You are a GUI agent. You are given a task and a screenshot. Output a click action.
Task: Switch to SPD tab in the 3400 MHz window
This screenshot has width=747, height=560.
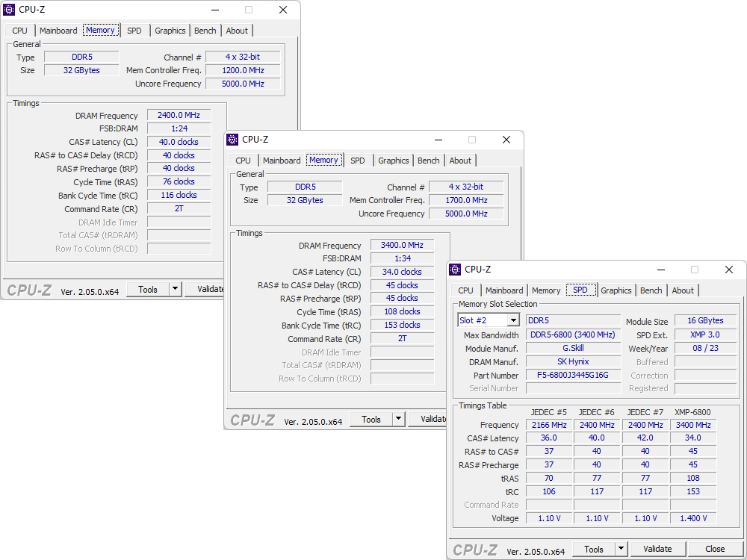coord(357,161)
